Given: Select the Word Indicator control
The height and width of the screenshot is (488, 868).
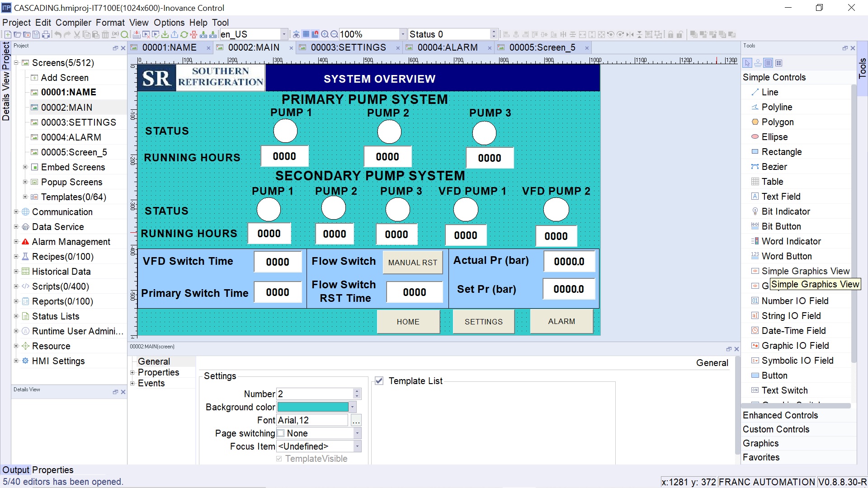Looking at the screenshot, I should click(x=791, y=241).
